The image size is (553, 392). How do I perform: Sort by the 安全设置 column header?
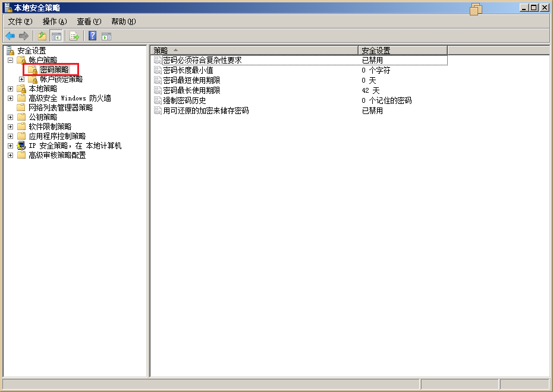click(x=403, y=50)
